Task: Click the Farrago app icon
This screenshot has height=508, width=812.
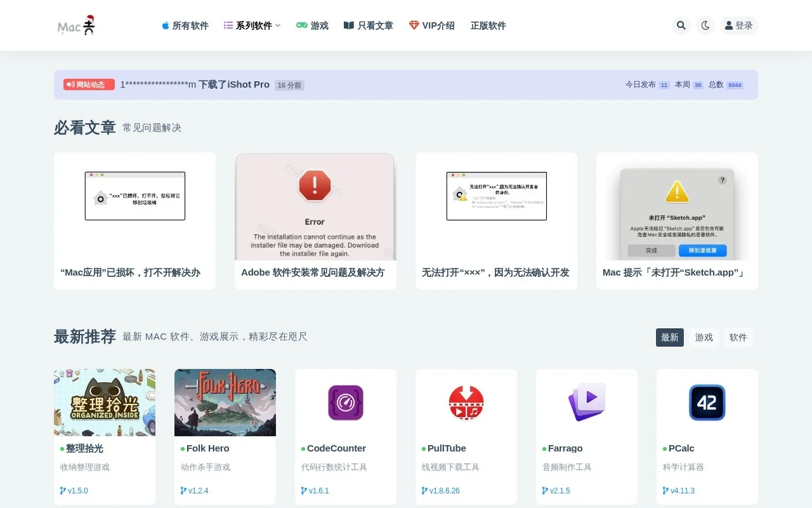Action: point(586,403)
